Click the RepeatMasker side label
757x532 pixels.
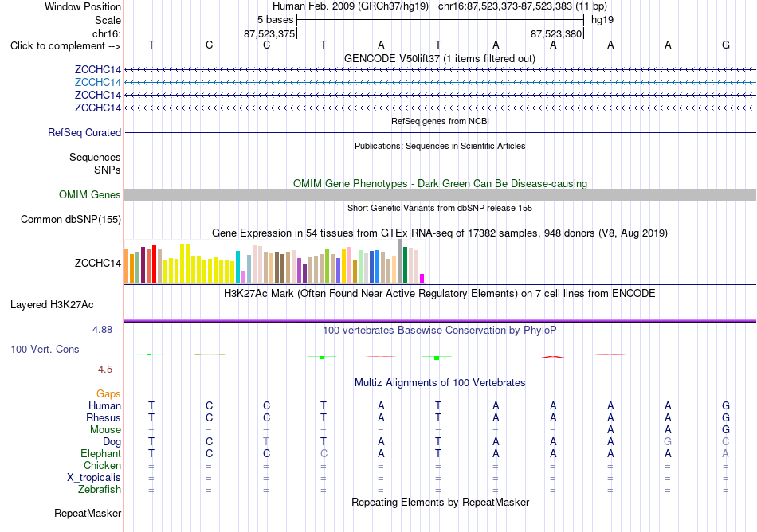coord(88,514)
